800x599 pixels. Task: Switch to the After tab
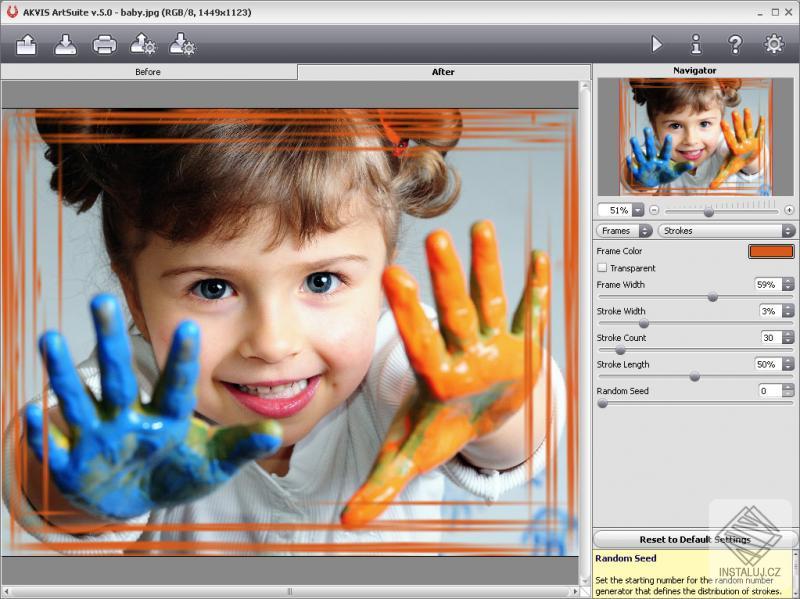(443, 72)
